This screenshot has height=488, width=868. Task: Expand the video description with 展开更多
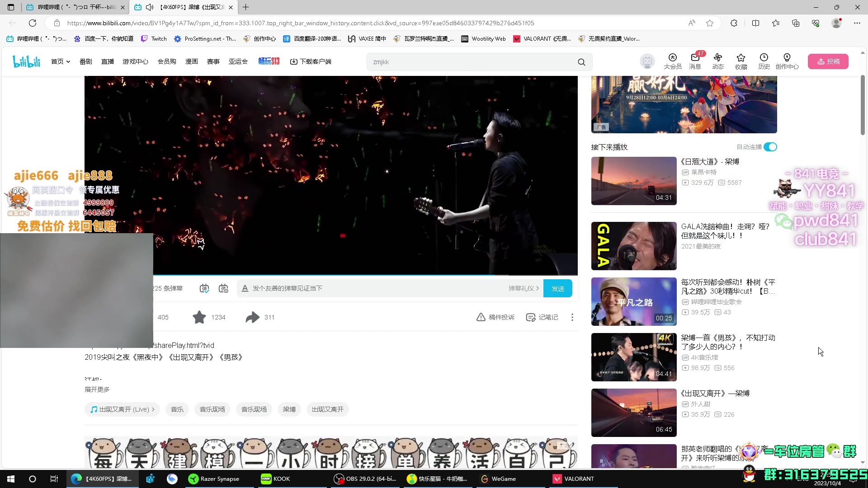[x=97, y=389]
